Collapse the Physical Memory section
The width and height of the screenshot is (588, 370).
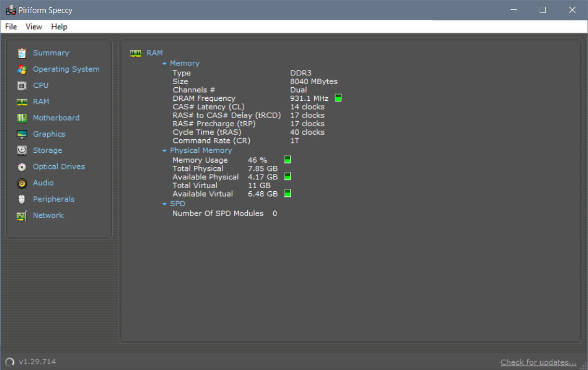pos(164,151)
